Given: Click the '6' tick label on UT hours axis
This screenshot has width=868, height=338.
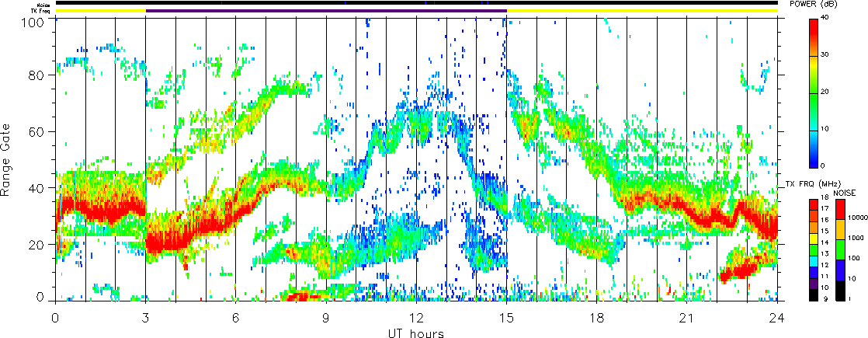Looking at the screenshot, I should [x=236, y=318].
